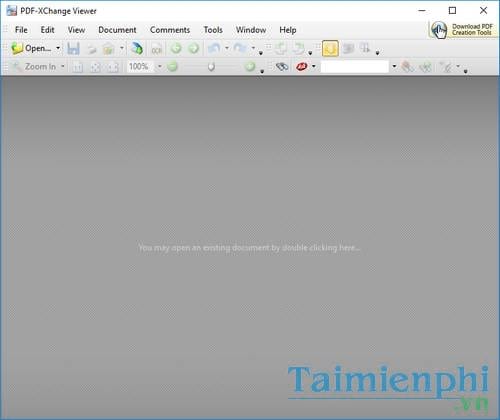The width and height of the screenshot is (500, 420).
Task: Toggle the Select Text tool icon
Action: pos(365,49)
